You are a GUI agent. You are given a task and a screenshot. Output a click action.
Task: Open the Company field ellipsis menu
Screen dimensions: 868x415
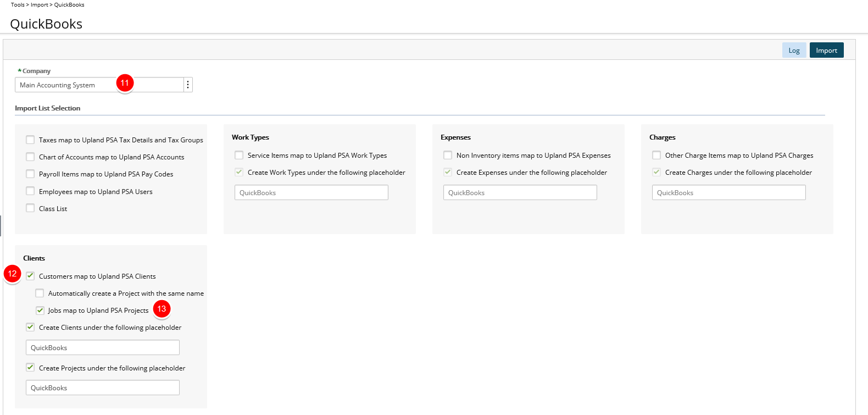188,85
